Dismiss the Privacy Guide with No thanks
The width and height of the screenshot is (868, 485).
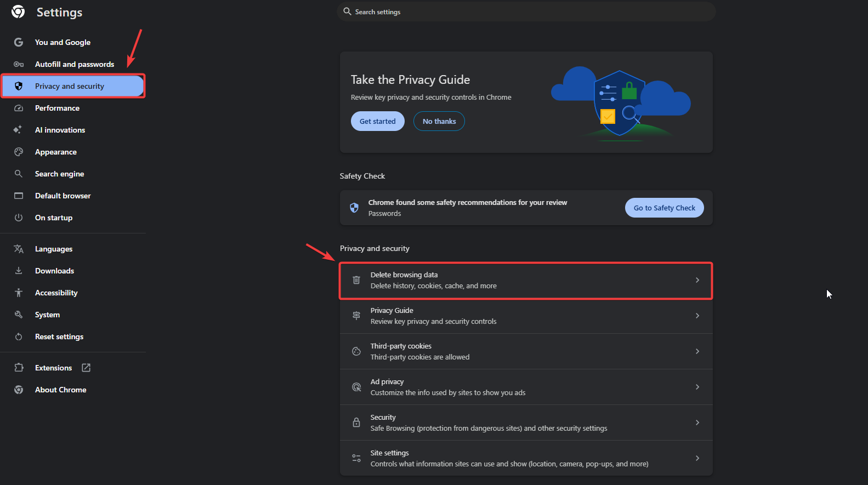coord(439,121)
